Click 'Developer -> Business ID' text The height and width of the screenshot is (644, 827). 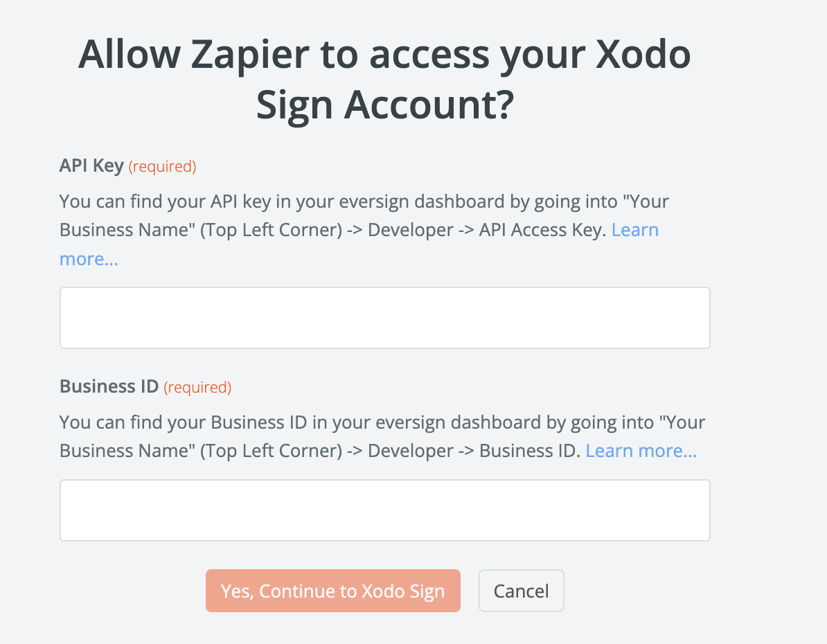pos(474,451)
